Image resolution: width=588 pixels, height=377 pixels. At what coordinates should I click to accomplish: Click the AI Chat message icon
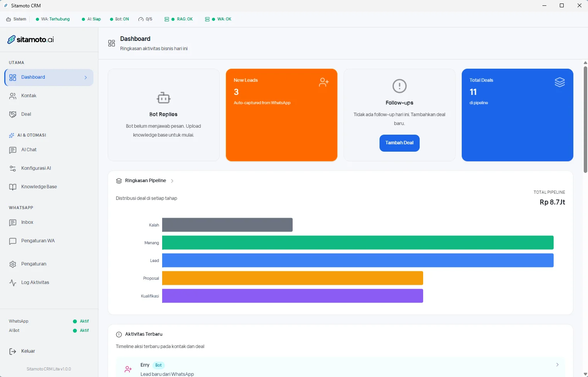tap(13, 150)
